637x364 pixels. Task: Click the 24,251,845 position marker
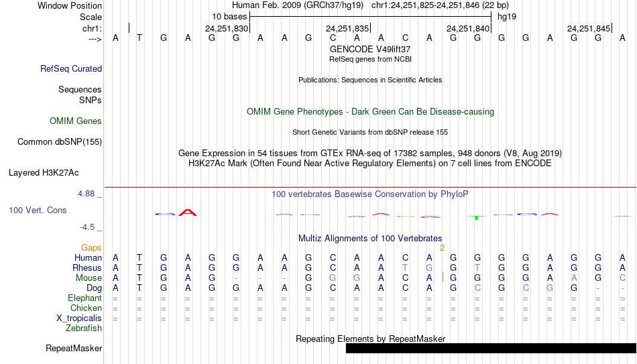[589, 28]
